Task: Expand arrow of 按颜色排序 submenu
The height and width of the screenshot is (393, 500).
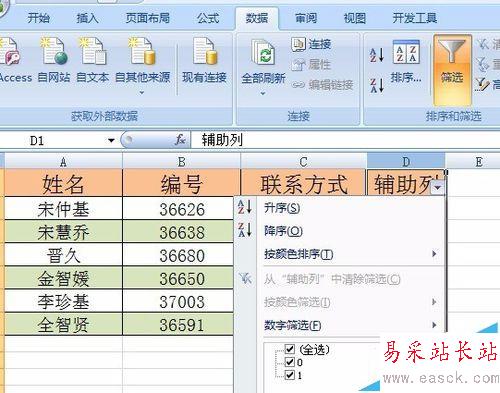Action: tap(434, 254)
